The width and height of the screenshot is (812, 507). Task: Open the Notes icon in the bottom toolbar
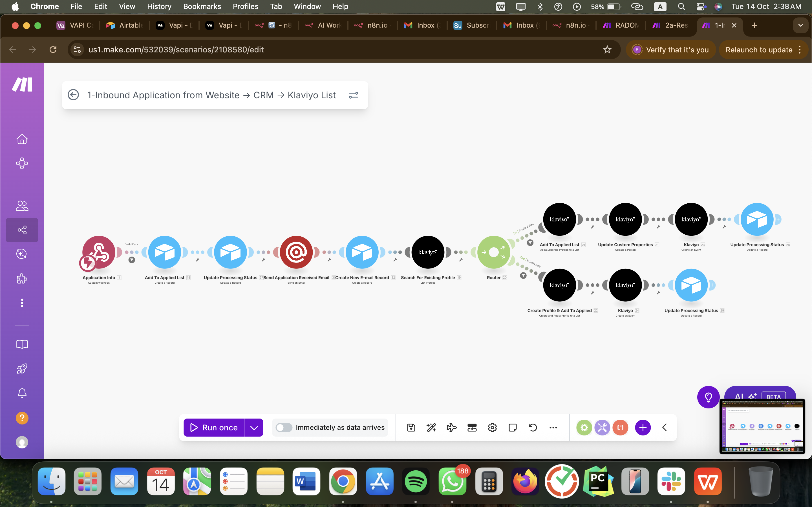coord(512,428)
